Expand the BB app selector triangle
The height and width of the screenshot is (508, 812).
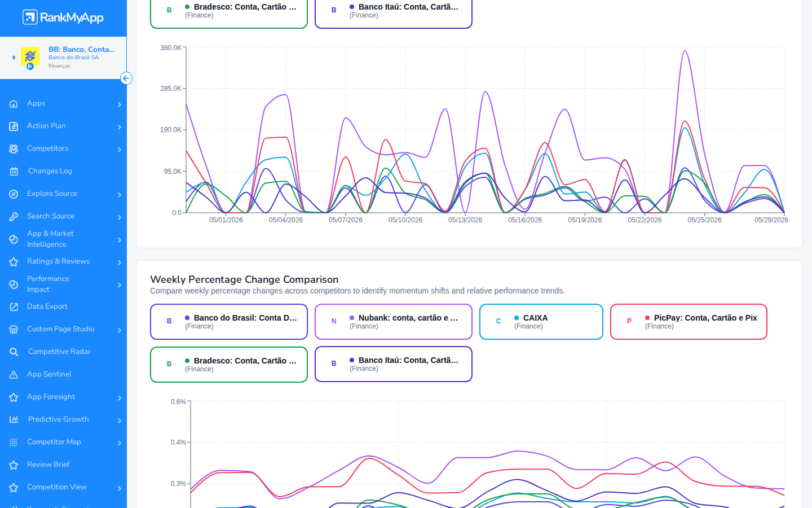coord(14,58)
